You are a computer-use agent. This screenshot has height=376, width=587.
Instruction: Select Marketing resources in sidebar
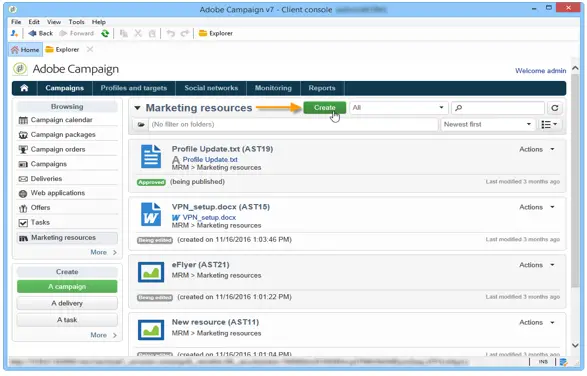67,238
